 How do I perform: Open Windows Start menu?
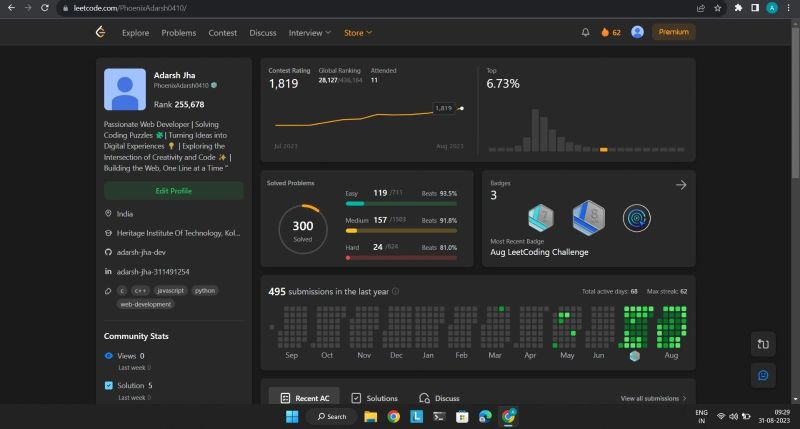[x=292, y=416]
